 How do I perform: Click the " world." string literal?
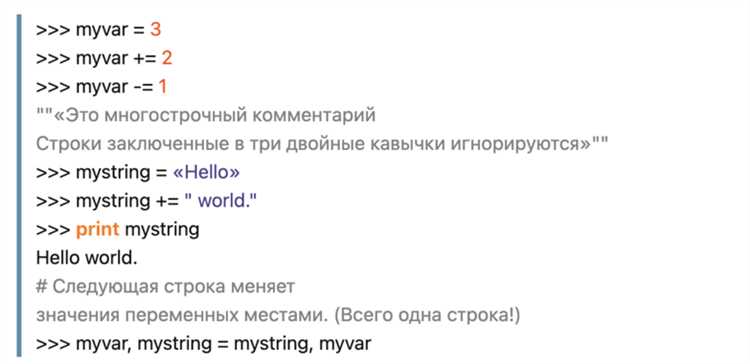point(221,201)
